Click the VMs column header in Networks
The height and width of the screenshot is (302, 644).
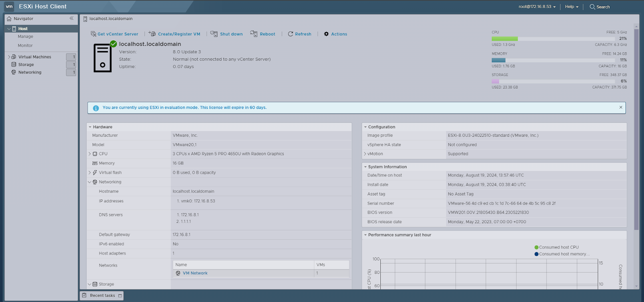332,265
